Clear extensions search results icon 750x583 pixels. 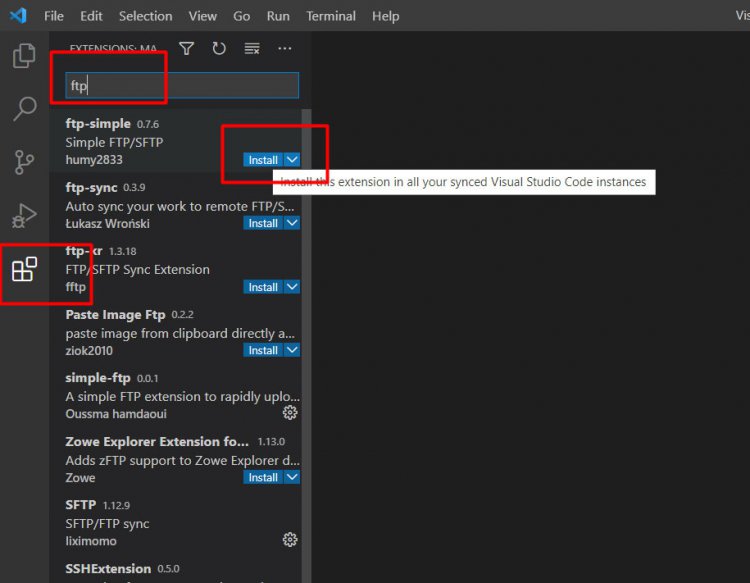252,48
